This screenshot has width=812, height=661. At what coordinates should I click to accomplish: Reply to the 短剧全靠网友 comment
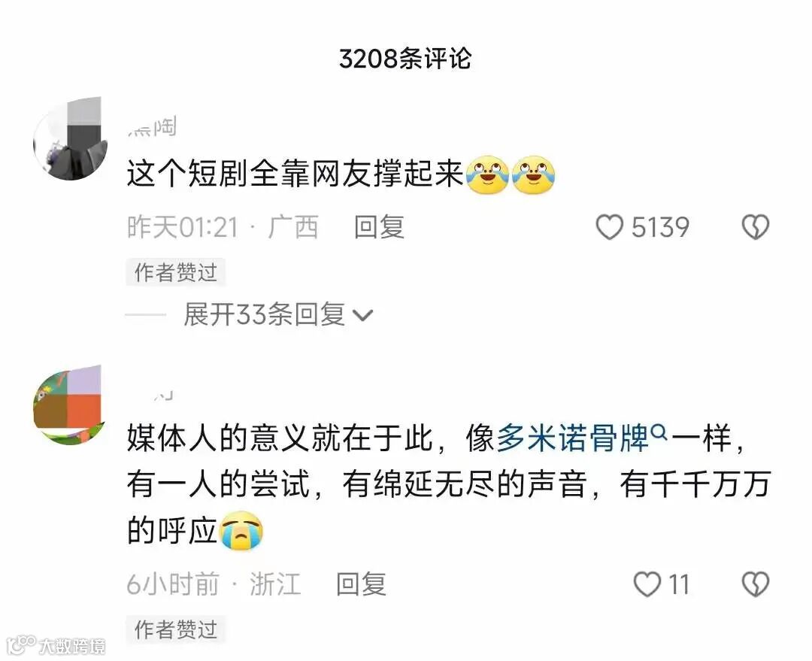379,227
